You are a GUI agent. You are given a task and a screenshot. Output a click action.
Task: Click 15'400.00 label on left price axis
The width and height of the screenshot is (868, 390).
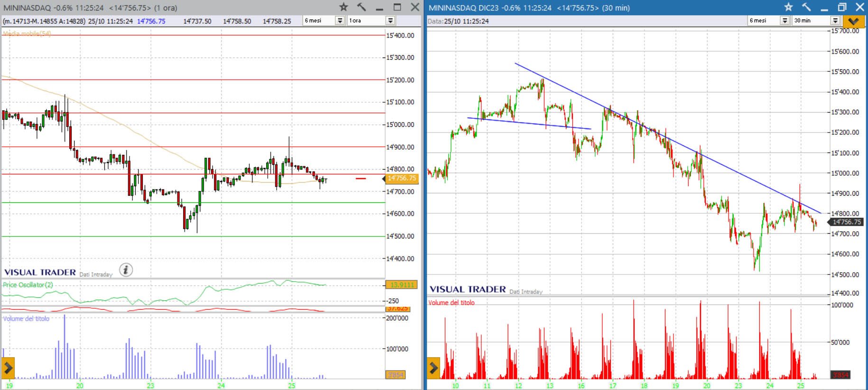(x=400, y=35)
